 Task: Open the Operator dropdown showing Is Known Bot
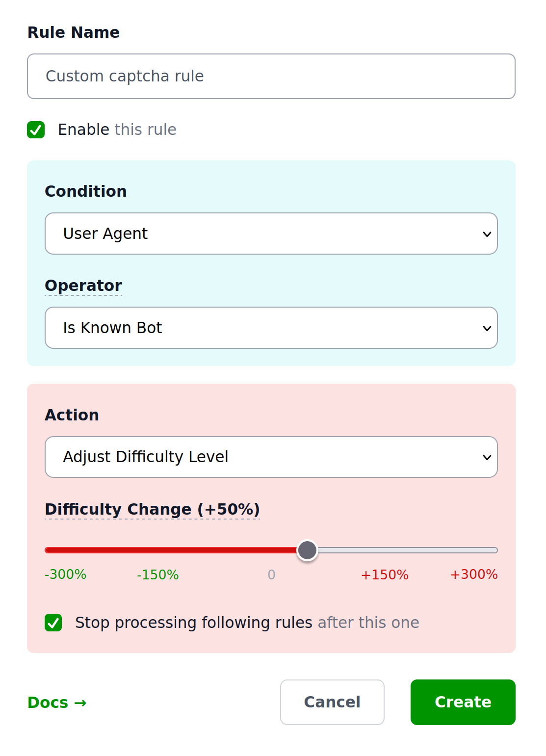point(271,327)
